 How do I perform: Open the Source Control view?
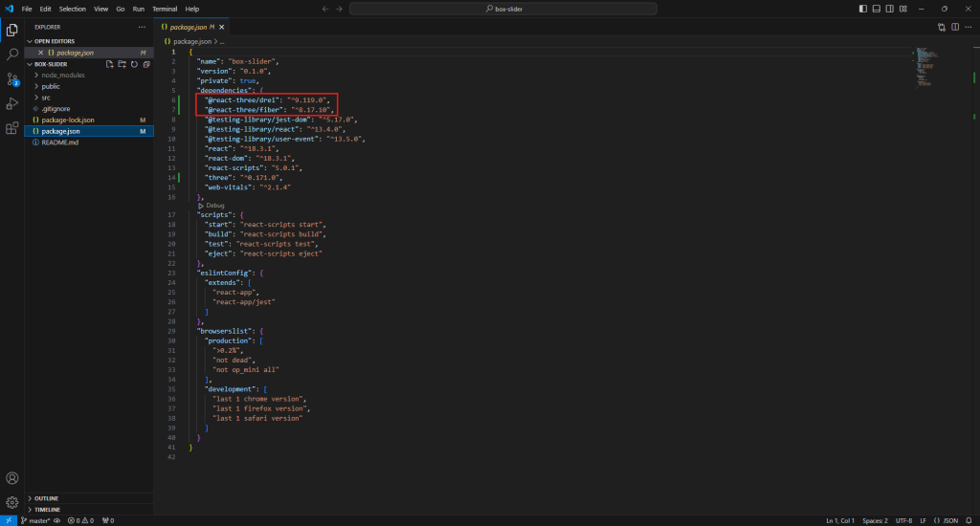pyautogui.click(x=12, y=79)
